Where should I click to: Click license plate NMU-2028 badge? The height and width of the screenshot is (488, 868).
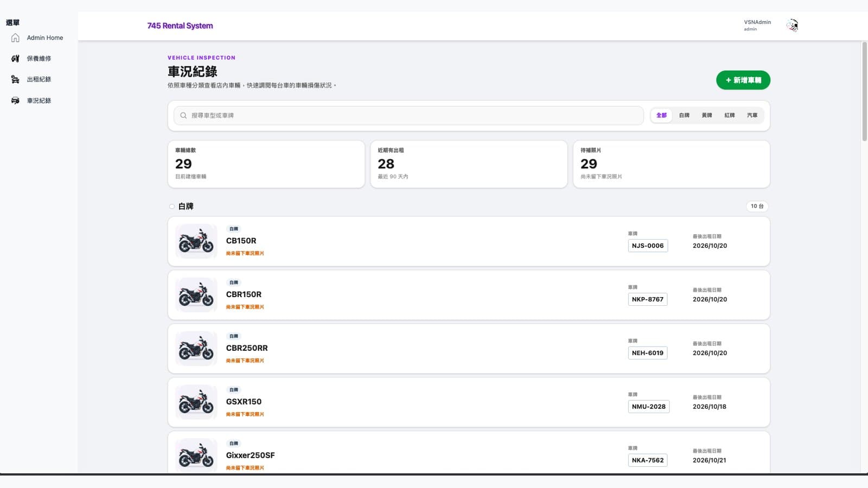[x=649, y=407]
